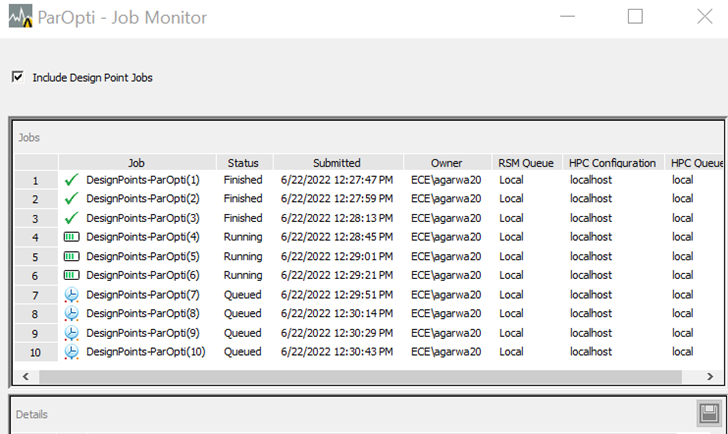This screenshot has width=728, height=434.
Task: Click local HPC queue cell in row 3
Action: (682, 218)
